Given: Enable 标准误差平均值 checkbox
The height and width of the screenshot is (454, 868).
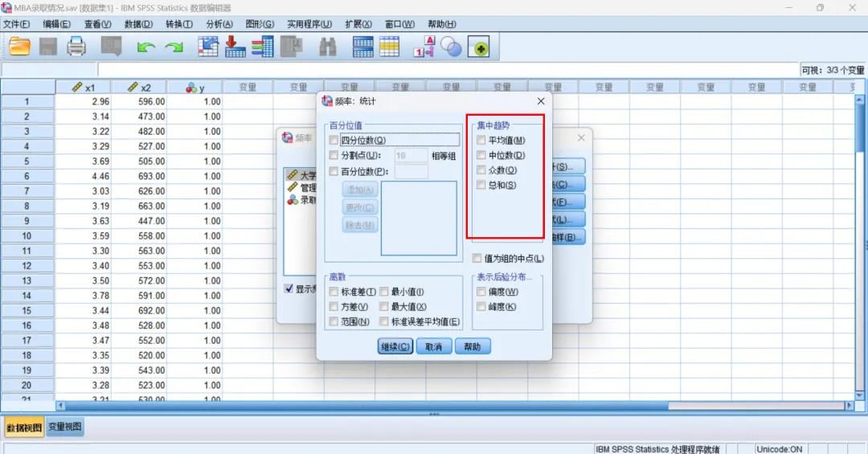Looking at the screenshot, I should (383, 321).
